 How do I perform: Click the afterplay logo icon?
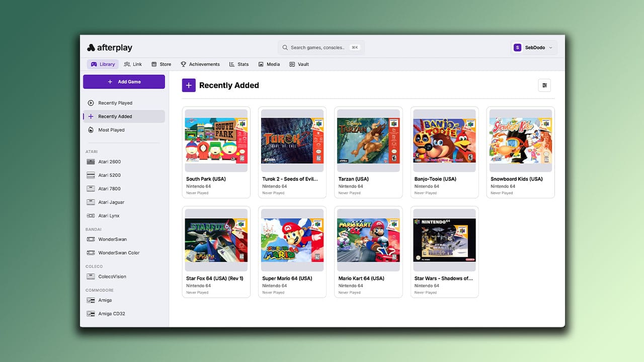[x=91, y=48]
